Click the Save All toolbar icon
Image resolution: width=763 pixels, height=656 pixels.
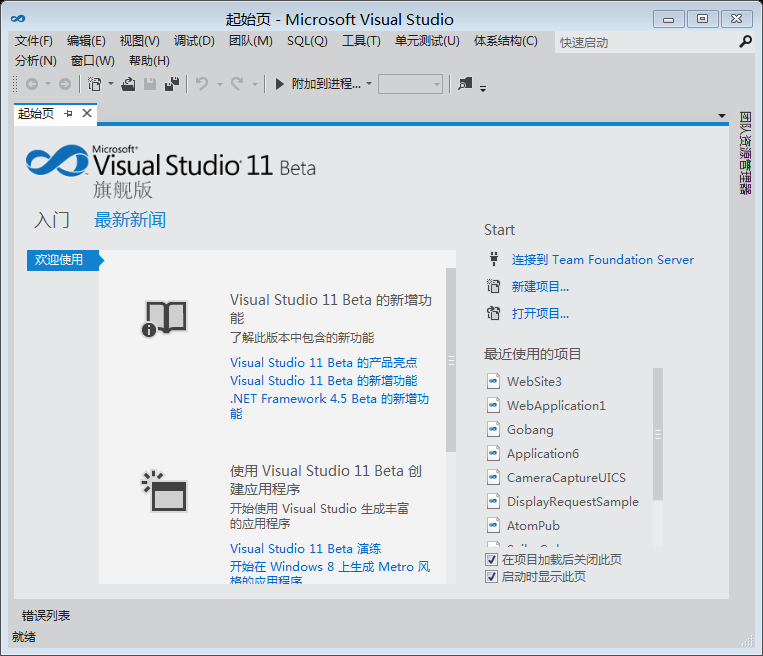[x=172, y=84]
